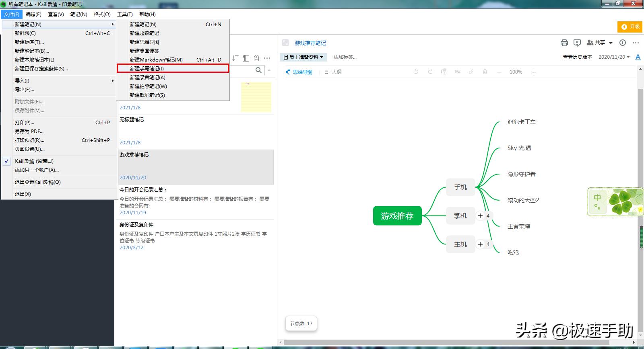The height and width of the screenshot is (349, 644).
Task: Expand 新建笔记(N) submenu arrow
Action: (x=112, y=24)
